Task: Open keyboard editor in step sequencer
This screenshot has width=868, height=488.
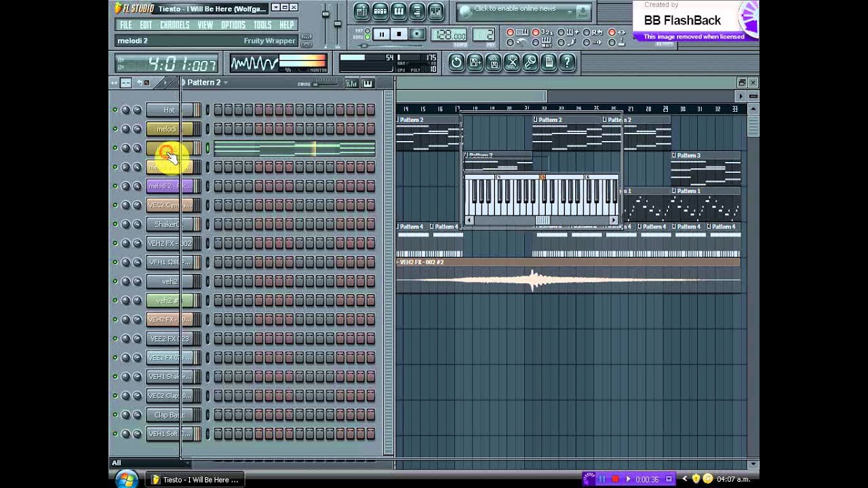Action: [368, 83]
